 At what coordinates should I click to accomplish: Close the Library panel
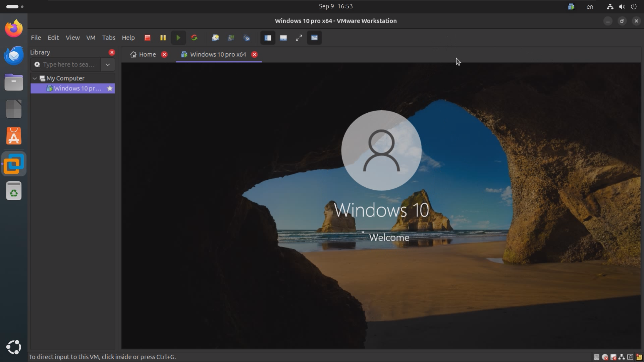pos(112,52)
